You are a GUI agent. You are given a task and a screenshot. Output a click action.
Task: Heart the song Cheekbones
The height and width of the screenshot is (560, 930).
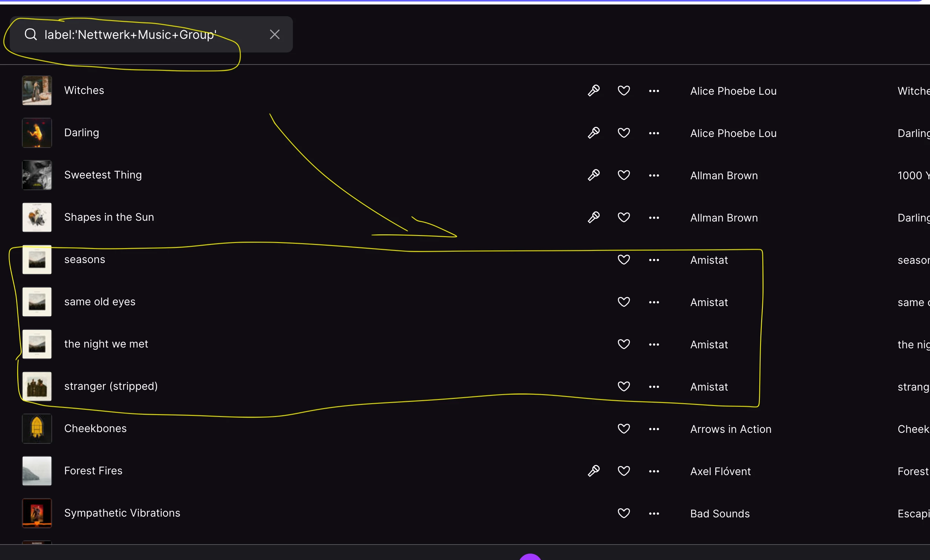pyautogui.click(x=624, y=429)
